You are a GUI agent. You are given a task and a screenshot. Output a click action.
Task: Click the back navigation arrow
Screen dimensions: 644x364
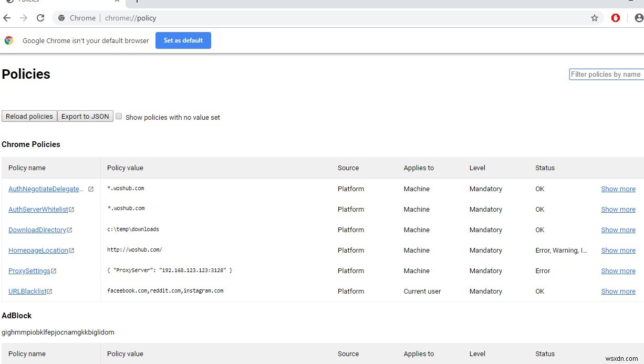pos(7,18)
